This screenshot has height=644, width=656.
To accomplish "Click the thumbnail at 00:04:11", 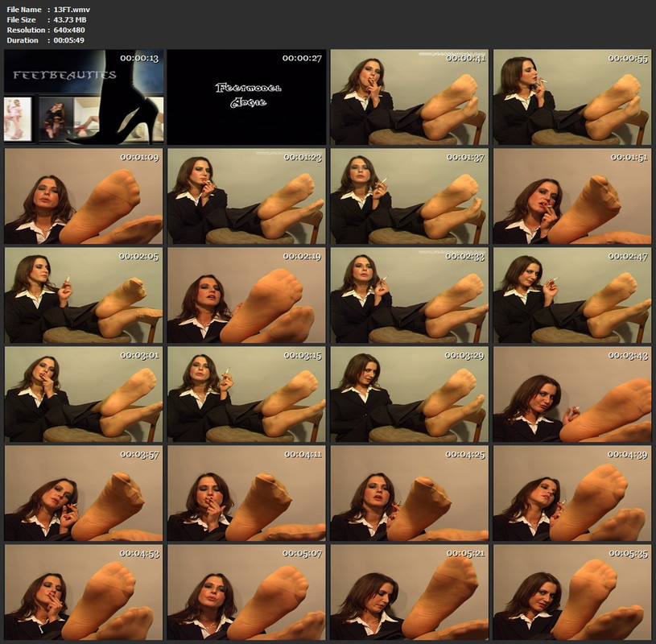I will point(246,493).
